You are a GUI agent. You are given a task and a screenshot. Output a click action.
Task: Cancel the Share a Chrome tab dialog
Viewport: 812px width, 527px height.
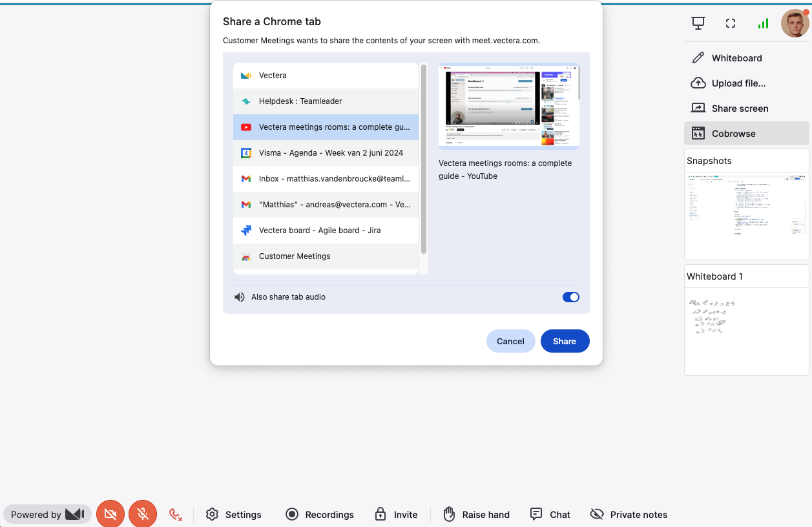tap(510, 341)
